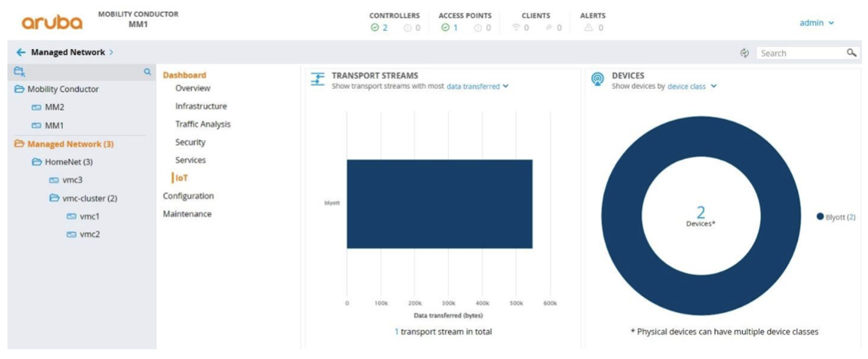Select vmc3 in the HomeNet tree

click(x=72, y=180)
